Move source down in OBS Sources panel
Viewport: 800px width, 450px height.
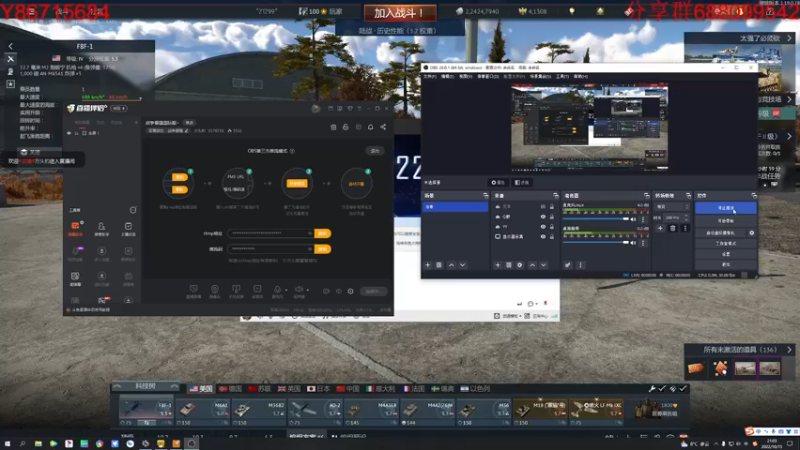[x=543, y=265]
